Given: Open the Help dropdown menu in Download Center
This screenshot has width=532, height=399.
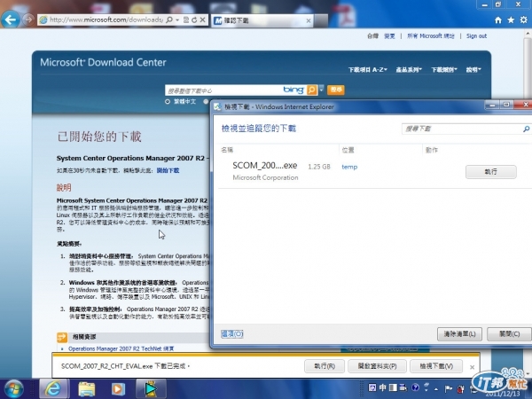Looking at the screenshot, I should click(x=473, y=69).
